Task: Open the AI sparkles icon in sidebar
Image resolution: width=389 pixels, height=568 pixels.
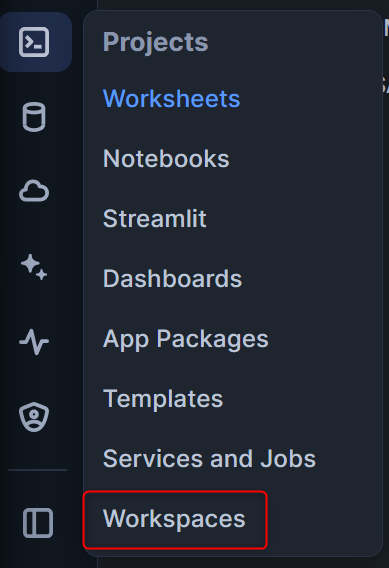Action: click(x=34, y=267)
